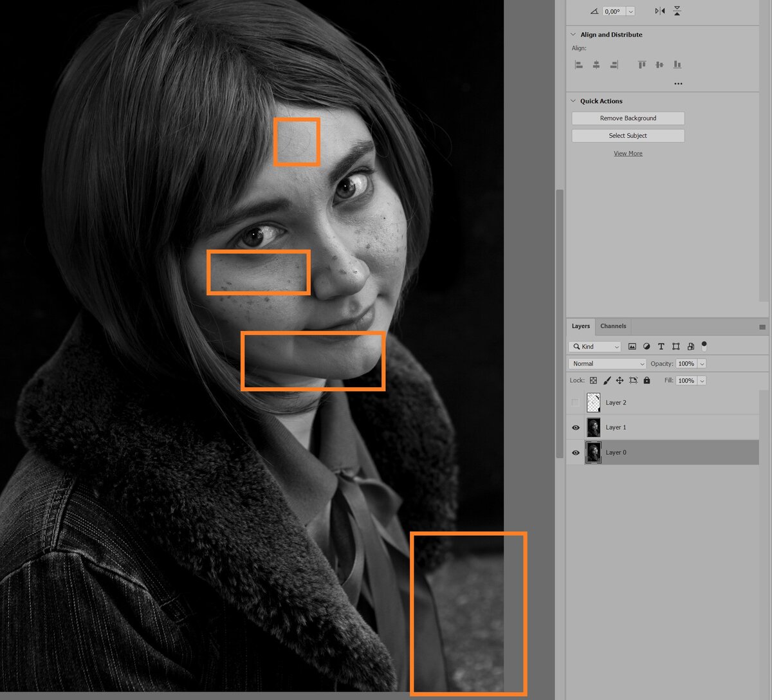Viewport: 772px width, 700px height.
Task: Select the Layer 2 name
Action: [x=616, y=403]
